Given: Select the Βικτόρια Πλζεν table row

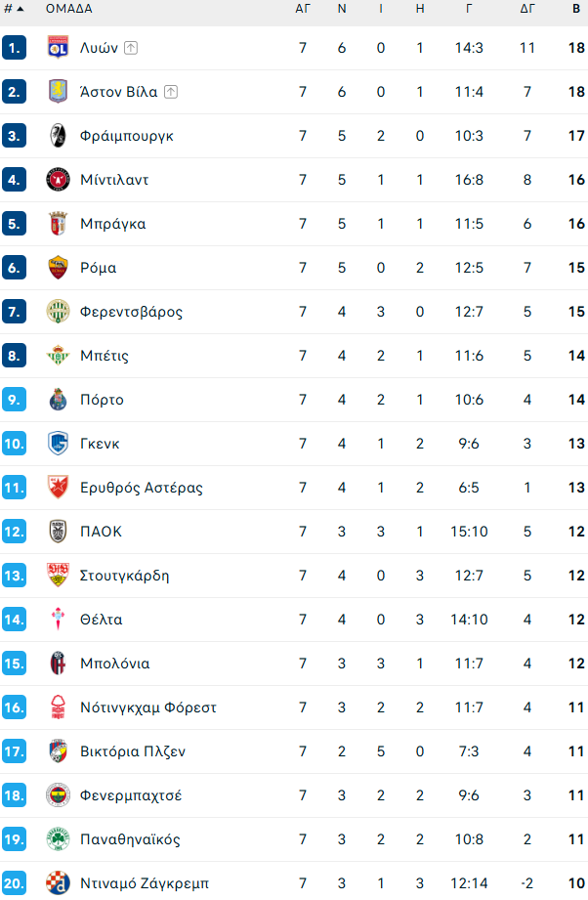Looking at the screenshot, I should 293,750.
